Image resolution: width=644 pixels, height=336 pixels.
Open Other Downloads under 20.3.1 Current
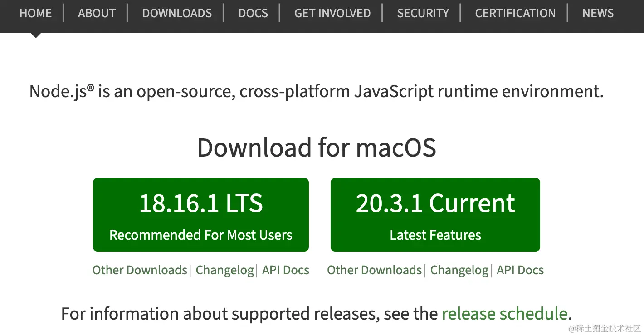[375, 270]
